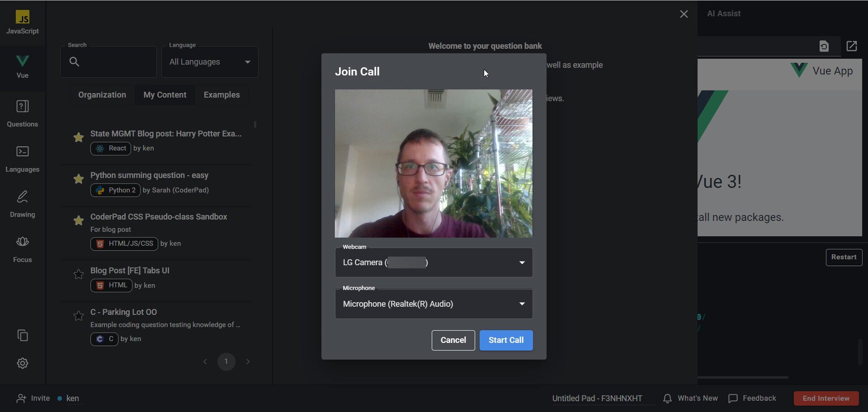Refresh the Vue app preview
Image resolution: width=868 pixels, height=412 pixels.
pos(824,46)
